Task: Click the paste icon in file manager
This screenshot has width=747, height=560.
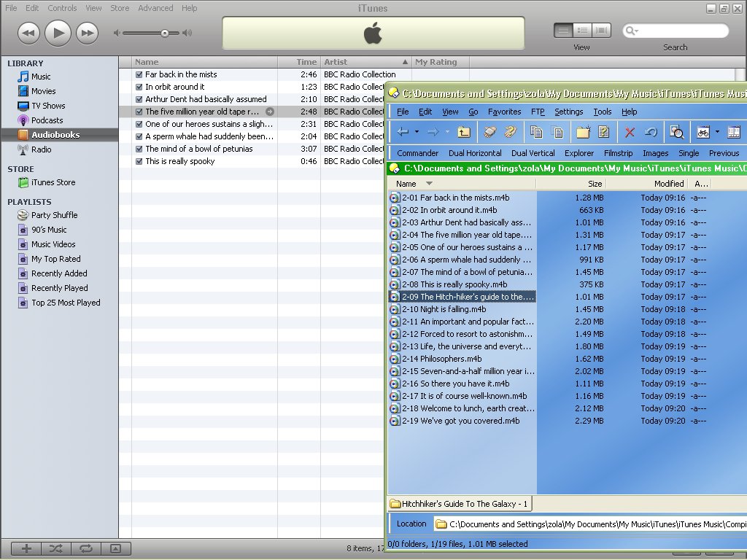Action: [557, 132]
